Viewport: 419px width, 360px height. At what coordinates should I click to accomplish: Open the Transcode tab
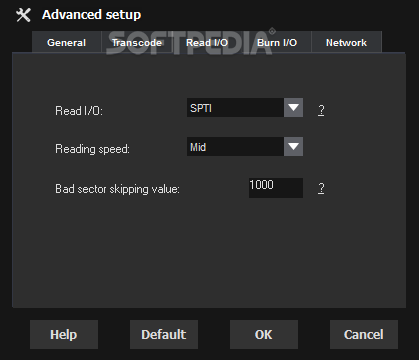click(x=137, y=42)
